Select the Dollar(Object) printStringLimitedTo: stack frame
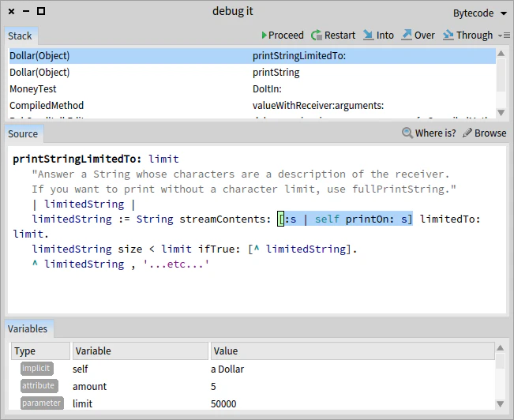This screenshot has height=420, width=514. pos(252,56)
